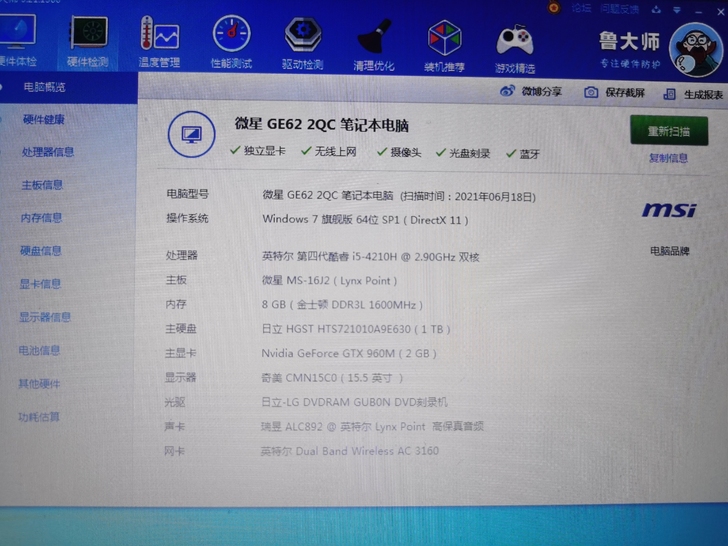Screen dimensions: 728x546
Task: Click processor value i5-4210H text
Action: [370, 256]
